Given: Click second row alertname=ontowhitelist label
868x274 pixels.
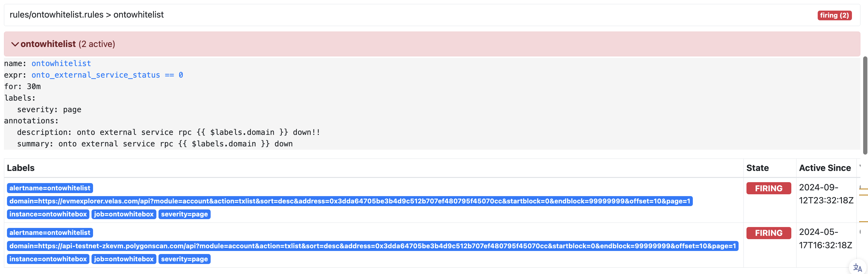Looking at the screenshot, I should click(x=50, y=233).
